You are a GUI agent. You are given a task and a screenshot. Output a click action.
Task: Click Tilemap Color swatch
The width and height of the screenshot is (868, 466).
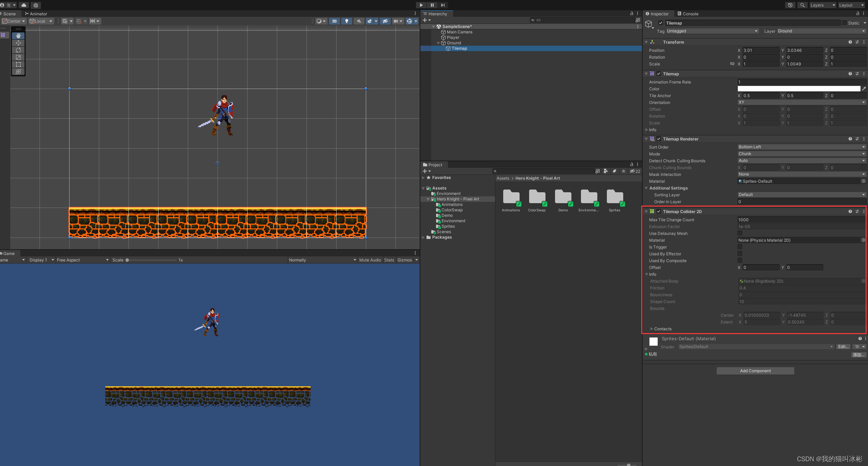[799, 89]
